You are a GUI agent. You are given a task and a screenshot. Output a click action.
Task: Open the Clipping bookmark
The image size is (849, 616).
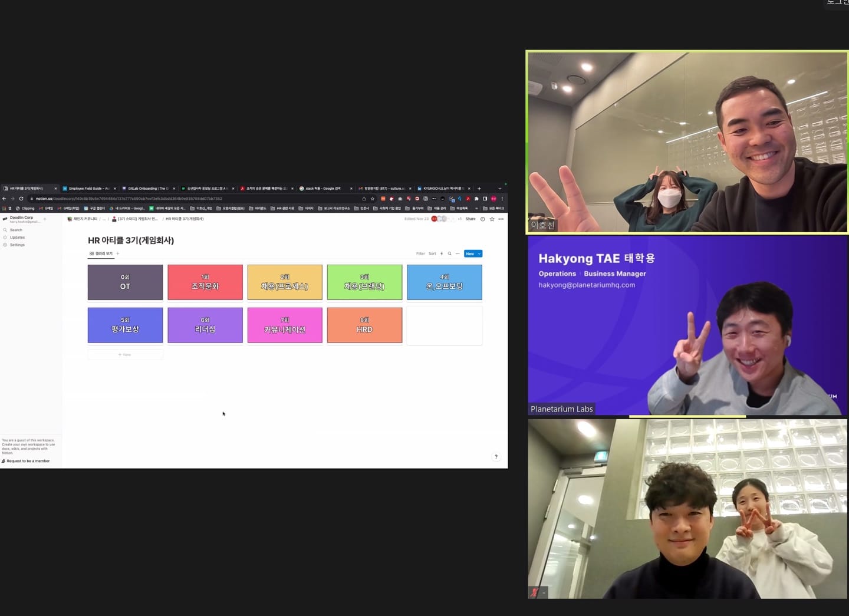click(x=25, y=208)
